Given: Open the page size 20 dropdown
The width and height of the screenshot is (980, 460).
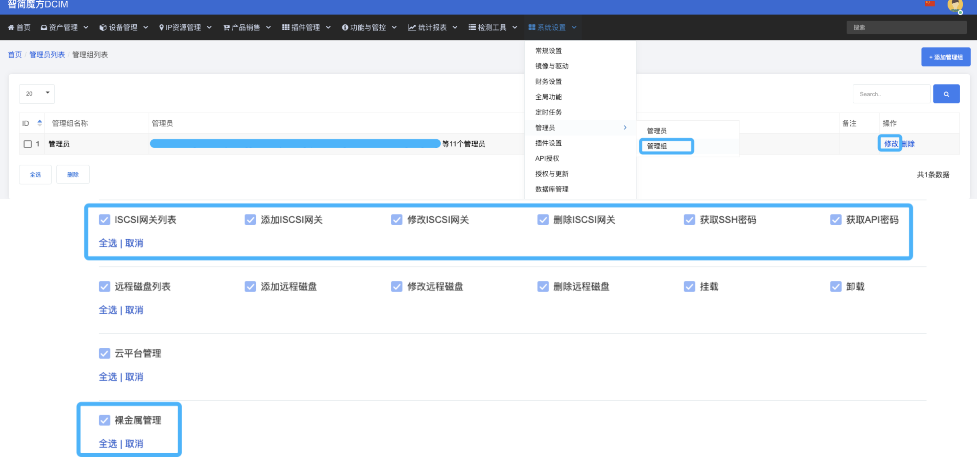Looking at the screenshot, I should (x=37, y=94).
